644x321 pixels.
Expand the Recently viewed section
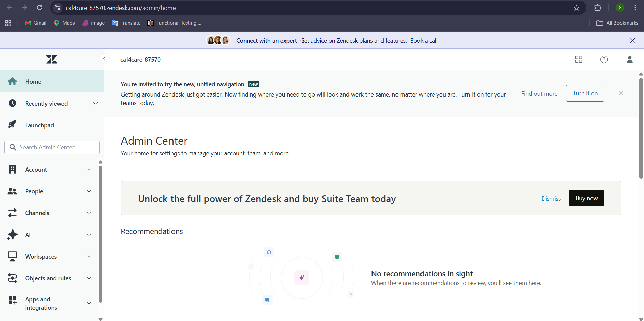(95, 103)
